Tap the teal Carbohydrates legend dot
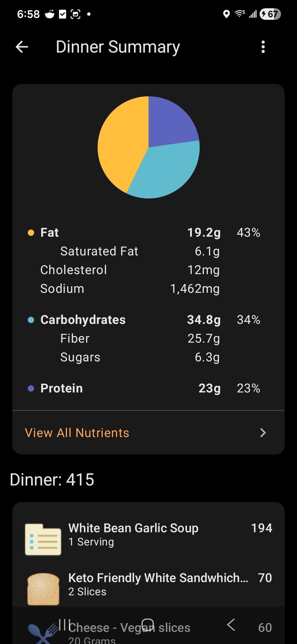 (31, 320)
